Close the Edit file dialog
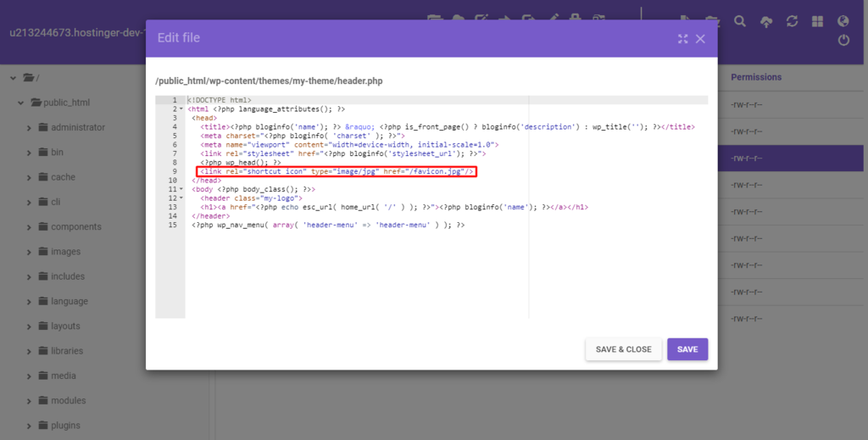Screen dimensions: 868x440 pyautogui.click(x=700, y=39)
